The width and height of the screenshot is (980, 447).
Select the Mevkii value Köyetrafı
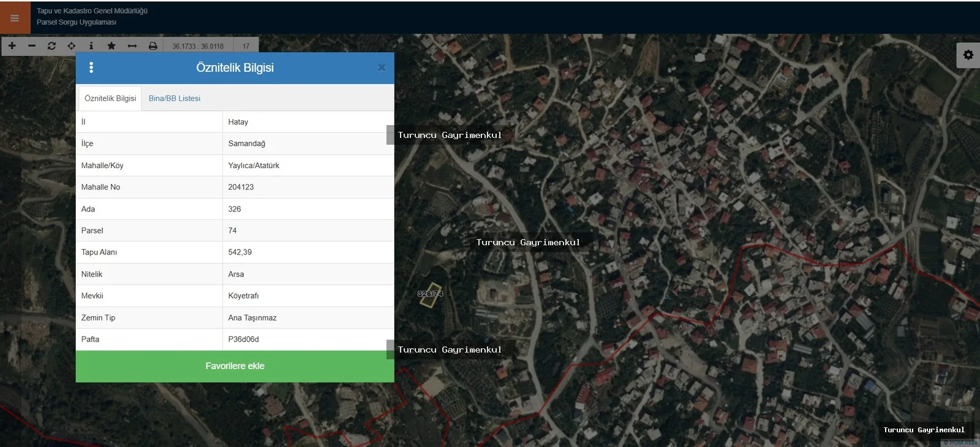click(x=243, y=296)
